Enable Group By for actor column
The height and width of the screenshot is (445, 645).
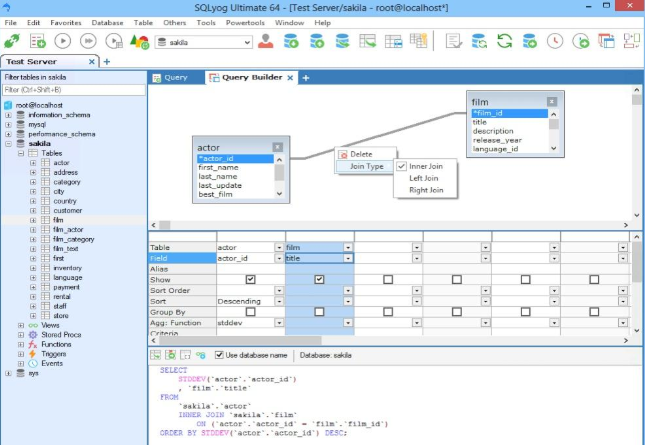[x=251, y=312]
